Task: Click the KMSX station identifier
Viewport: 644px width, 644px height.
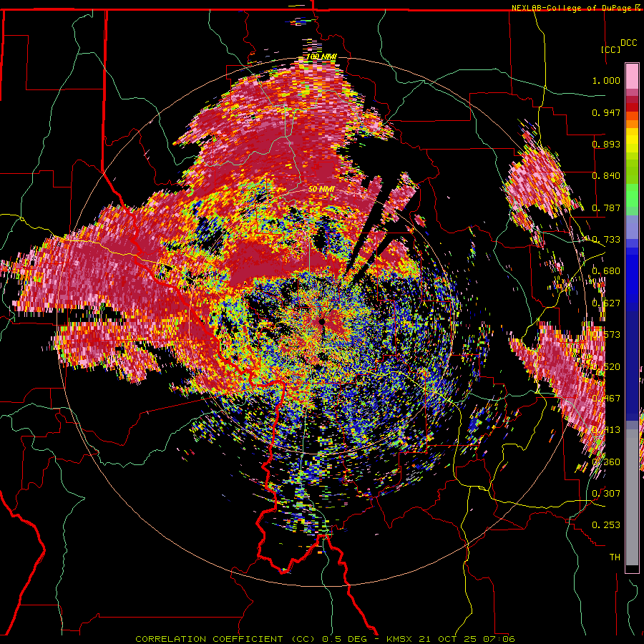Action: point(401,639)
